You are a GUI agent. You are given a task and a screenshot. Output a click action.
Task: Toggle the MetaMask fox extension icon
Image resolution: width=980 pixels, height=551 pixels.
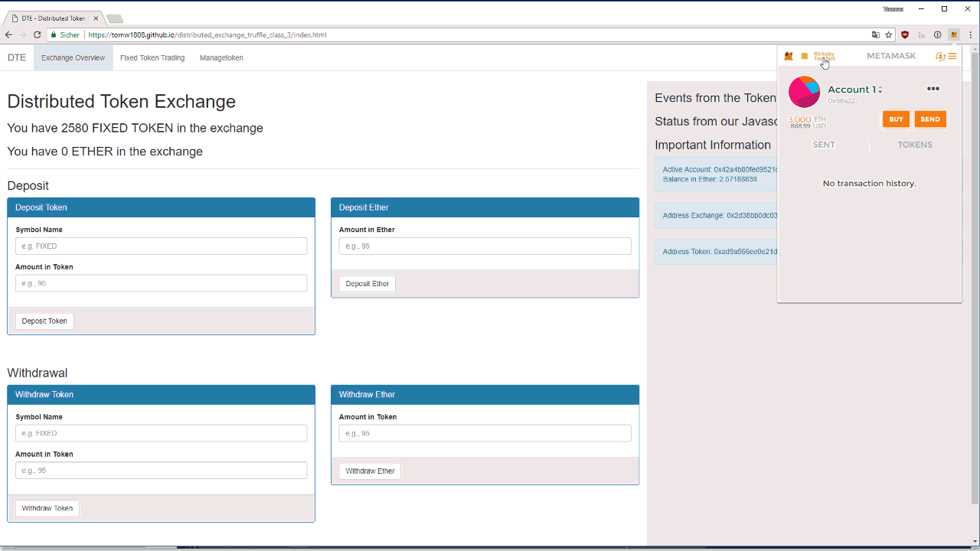(954, 34)
